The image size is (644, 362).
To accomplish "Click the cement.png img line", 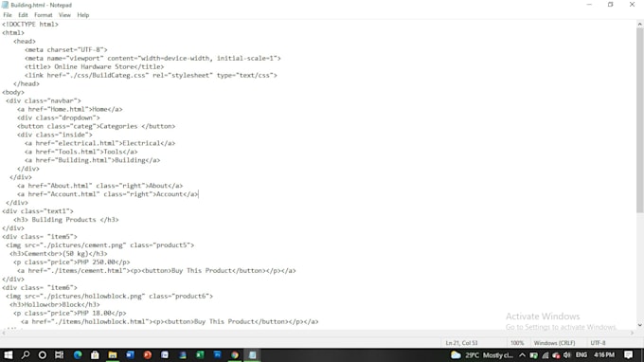I will pyautogui.click(x=99, y=245).
